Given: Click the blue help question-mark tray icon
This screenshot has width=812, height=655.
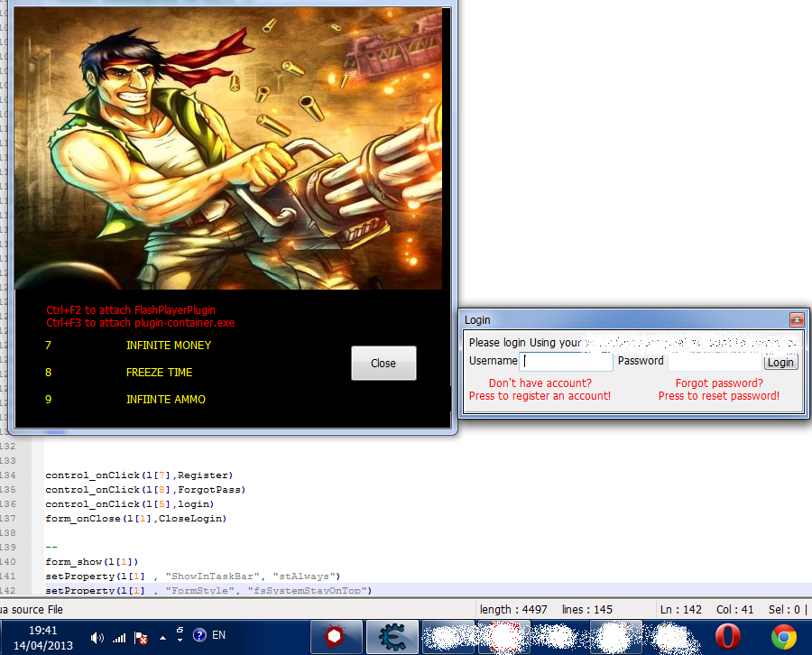Looking at the screenshot, I should coord(199,635).
